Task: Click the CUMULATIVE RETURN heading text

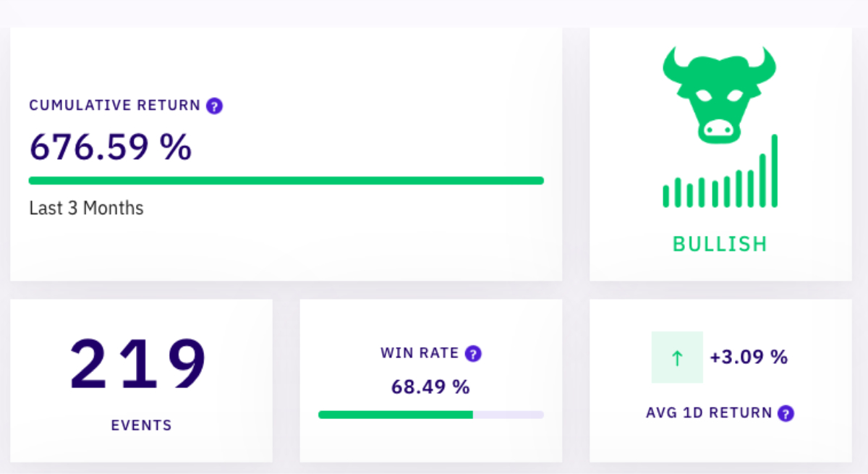Action: tap(115, 106)
